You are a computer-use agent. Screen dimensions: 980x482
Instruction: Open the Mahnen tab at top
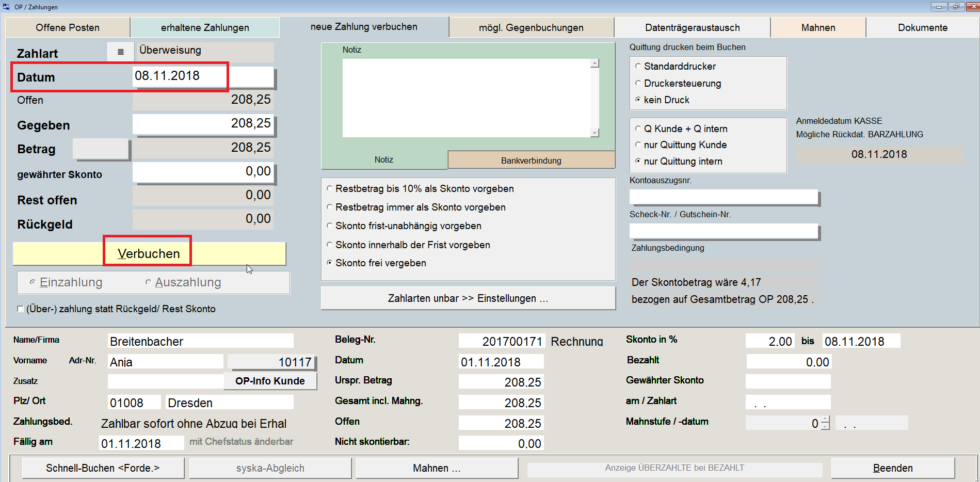(818, 27)
